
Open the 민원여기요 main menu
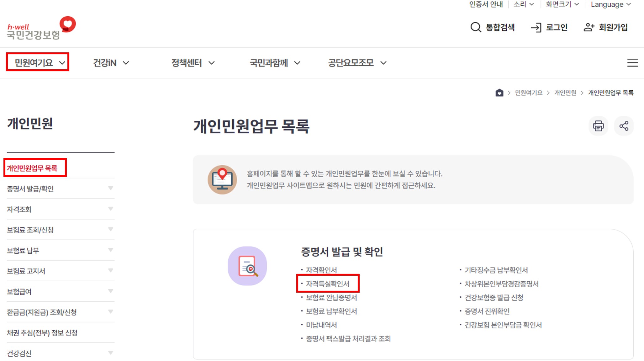38,63
